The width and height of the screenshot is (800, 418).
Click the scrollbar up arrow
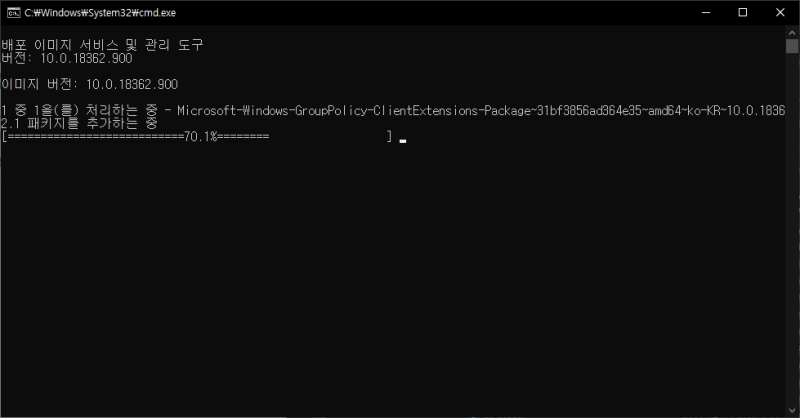pos(792,32)
